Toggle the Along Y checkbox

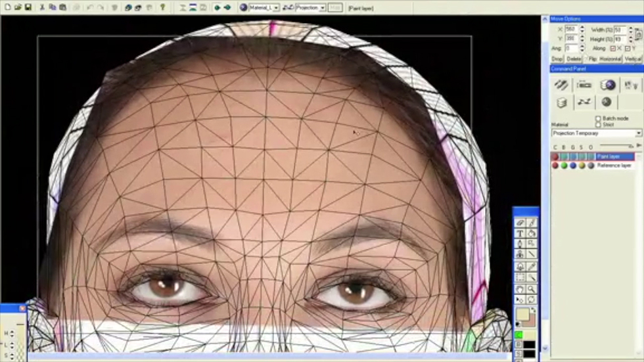click(628, 49)
